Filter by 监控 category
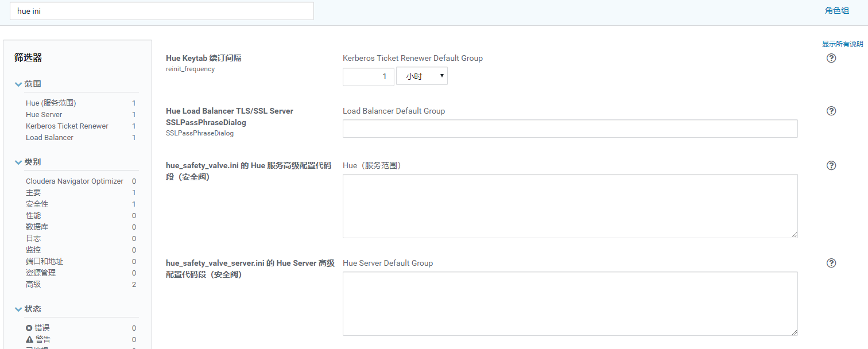Screen dimensions: 868x349 (33, 250)
